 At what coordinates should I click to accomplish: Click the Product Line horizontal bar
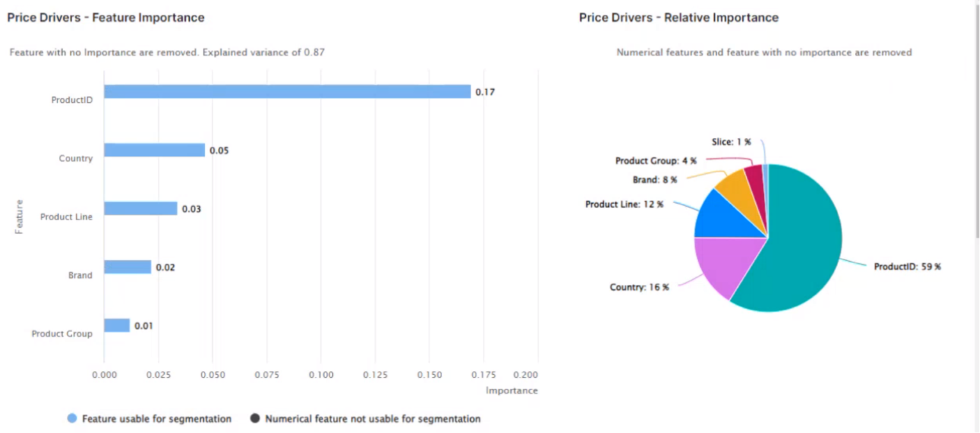point(141,209)
